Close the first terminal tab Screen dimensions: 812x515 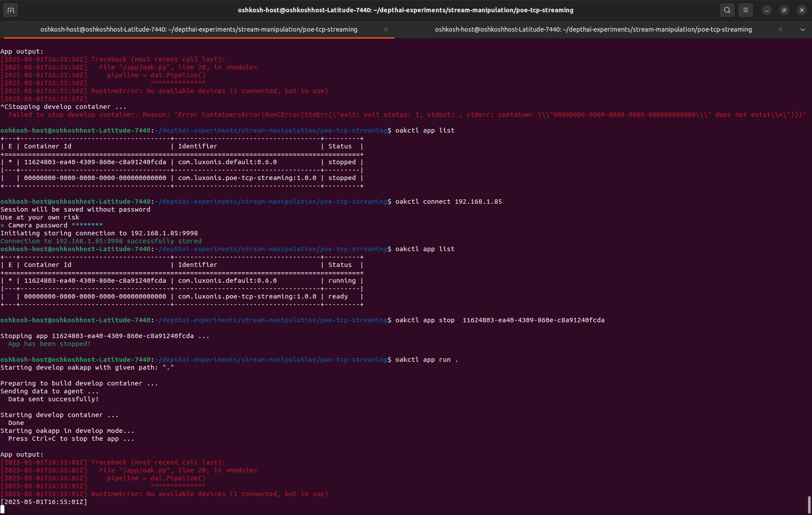coord(385,29)
